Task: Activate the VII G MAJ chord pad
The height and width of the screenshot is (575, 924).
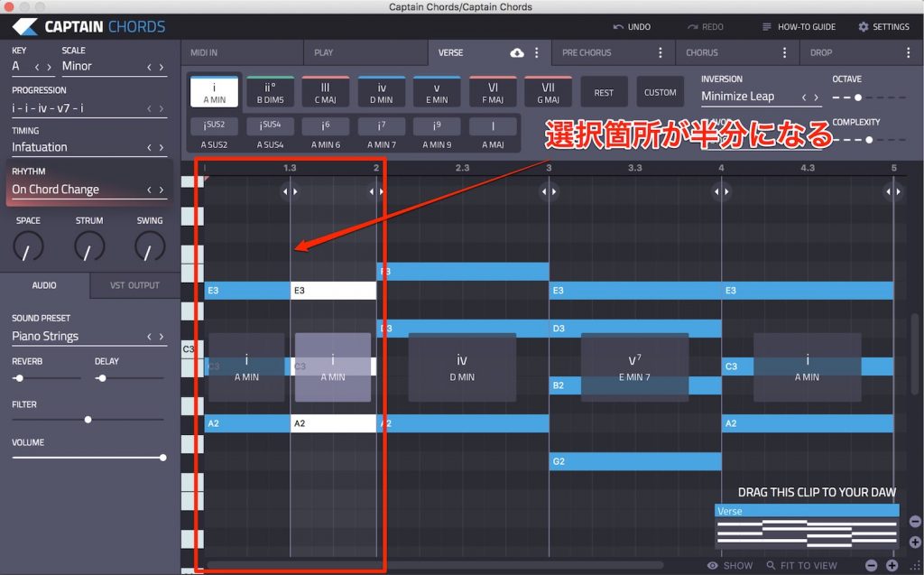Action: click(548, 90)
